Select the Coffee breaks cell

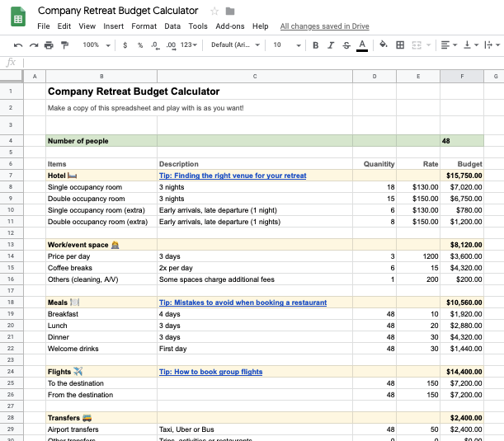pos(101,268)
